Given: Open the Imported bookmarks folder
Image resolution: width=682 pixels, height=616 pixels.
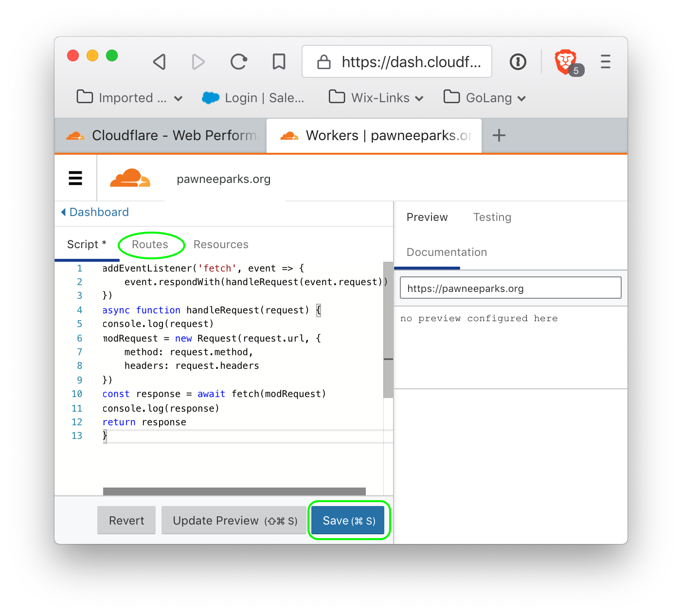Looking at the screenshot, I should [129, 98].
